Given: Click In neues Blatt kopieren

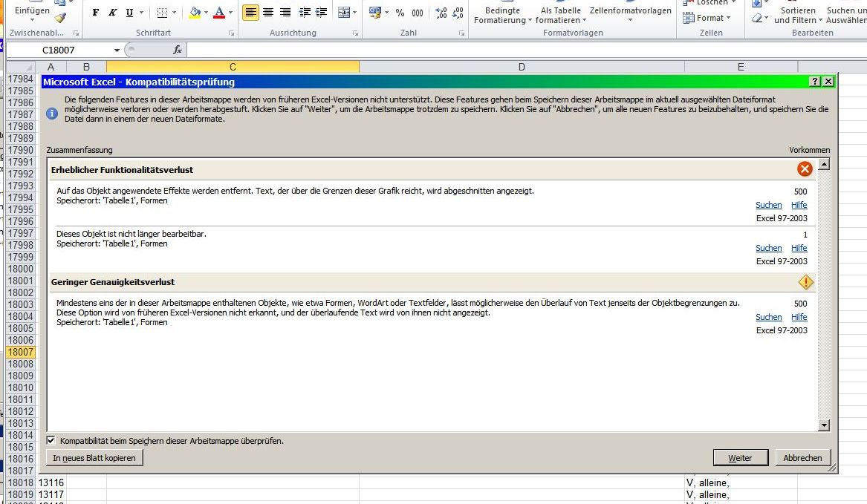Looking at the screenshot, I should click(94, 457).
